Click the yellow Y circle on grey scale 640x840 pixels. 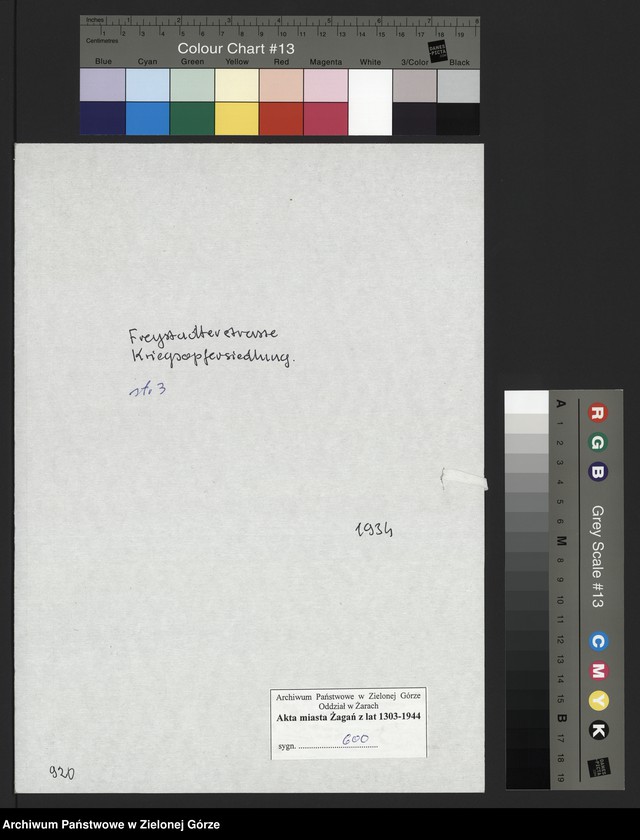[x=598, y=700]
